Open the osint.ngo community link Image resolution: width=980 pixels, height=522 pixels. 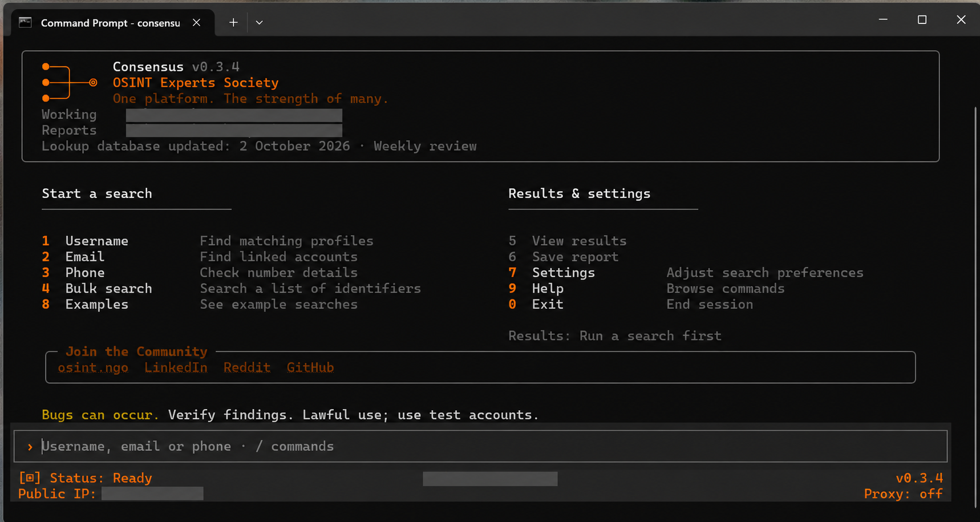[x=93, y=367]
